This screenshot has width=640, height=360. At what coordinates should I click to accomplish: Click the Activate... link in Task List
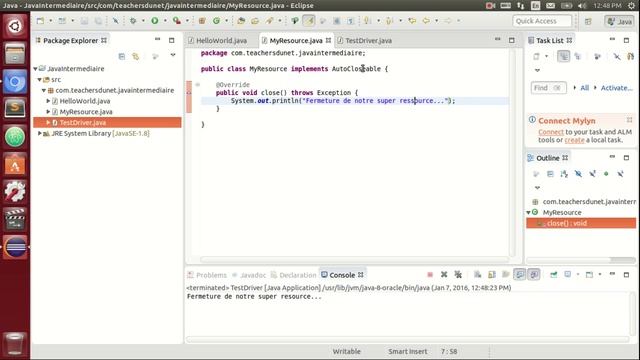616,88
